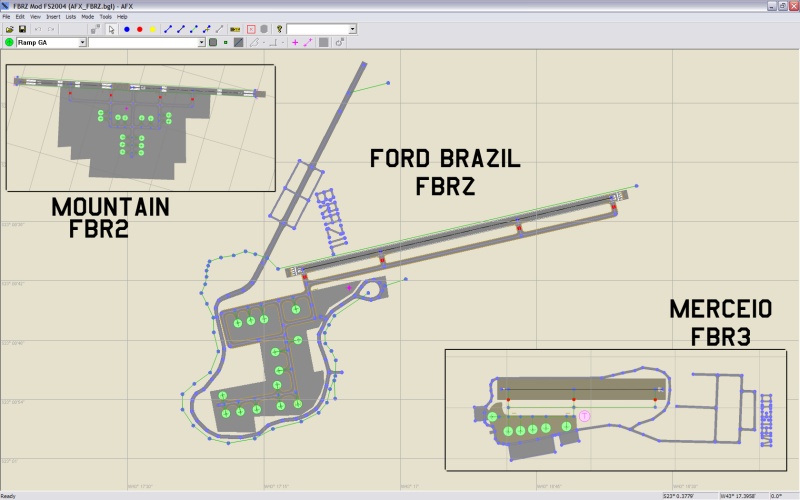Click the magenta plus icon

click(295, 42)
